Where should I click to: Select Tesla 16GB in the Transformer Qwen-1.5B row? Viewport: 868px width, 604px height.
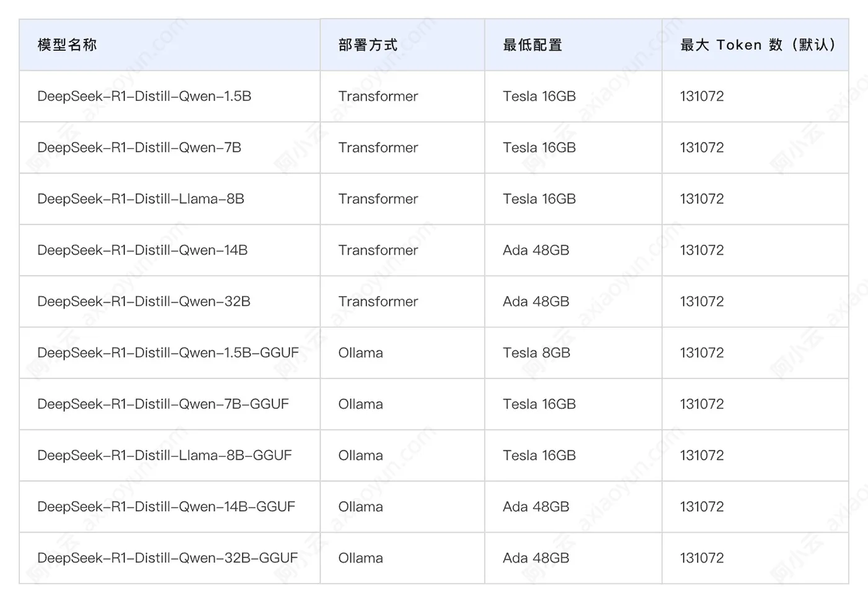(x=539, y=96)
